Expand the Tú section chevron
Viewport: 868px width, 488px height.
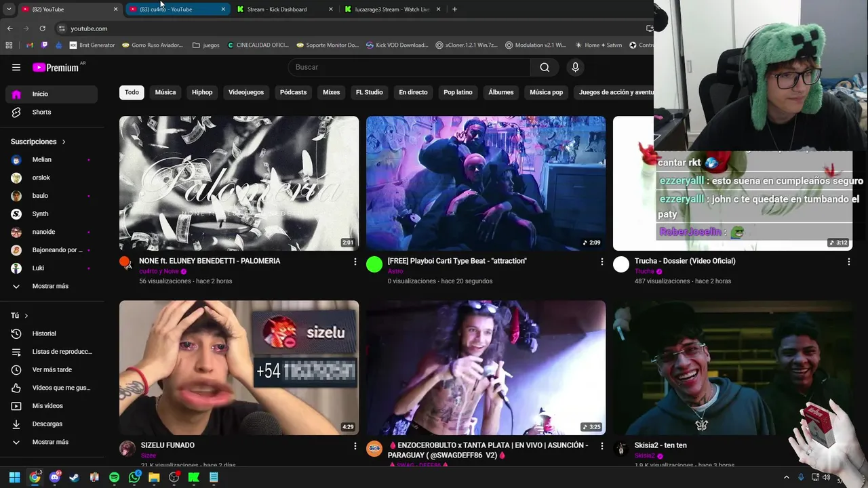coord(26,316)
